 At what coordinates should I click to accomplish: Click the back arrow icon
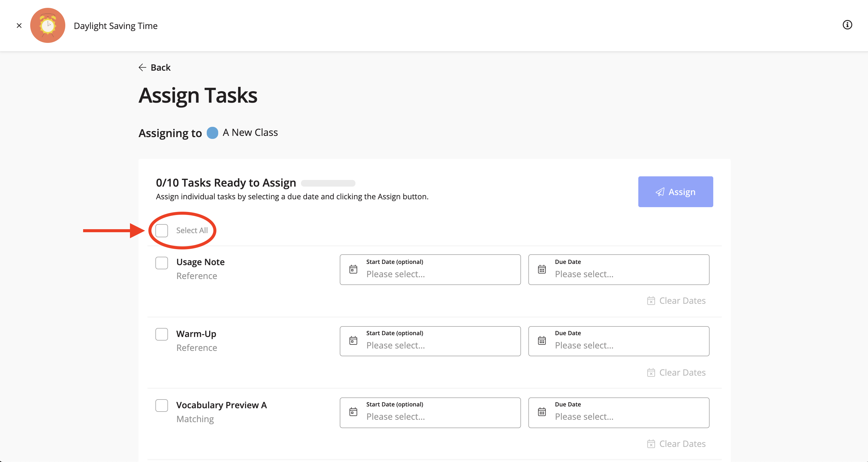[142, 68]
